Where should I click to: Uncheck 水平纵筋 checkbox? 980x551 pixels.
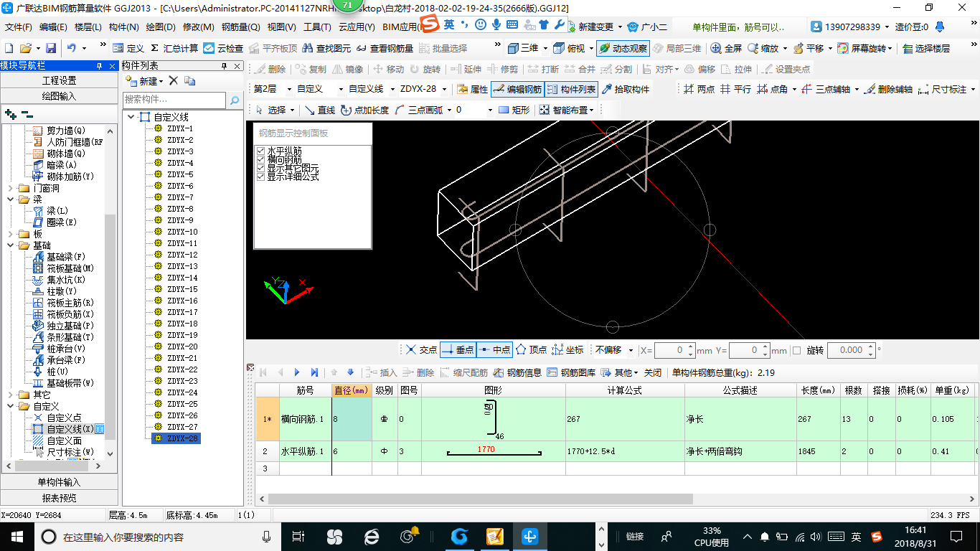260,151
